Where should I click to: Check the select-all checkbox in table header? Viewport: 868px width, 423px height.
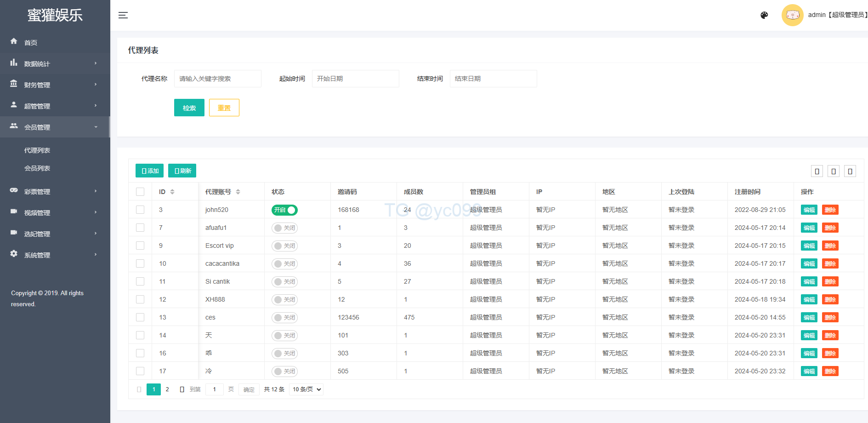click(140, 192)
